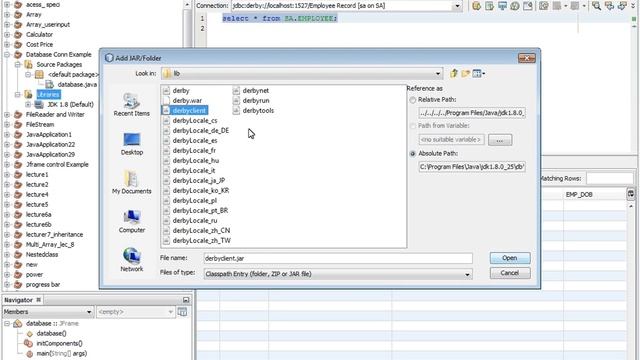This screenshot has width=640, height=360.
Task: Select database.java file in tree
Action: pyautogui.click(x=77, y=84)
